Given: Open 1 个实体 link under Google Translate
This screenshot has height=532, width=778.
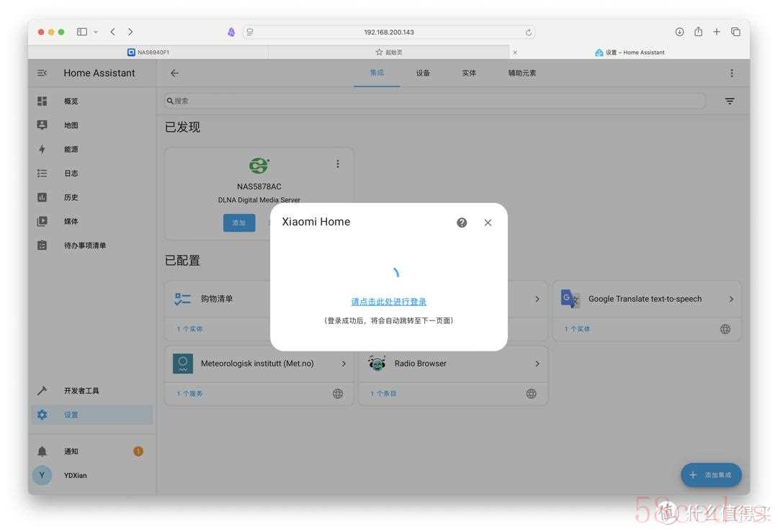Looking at the screenshot, I should click(577, 329).
